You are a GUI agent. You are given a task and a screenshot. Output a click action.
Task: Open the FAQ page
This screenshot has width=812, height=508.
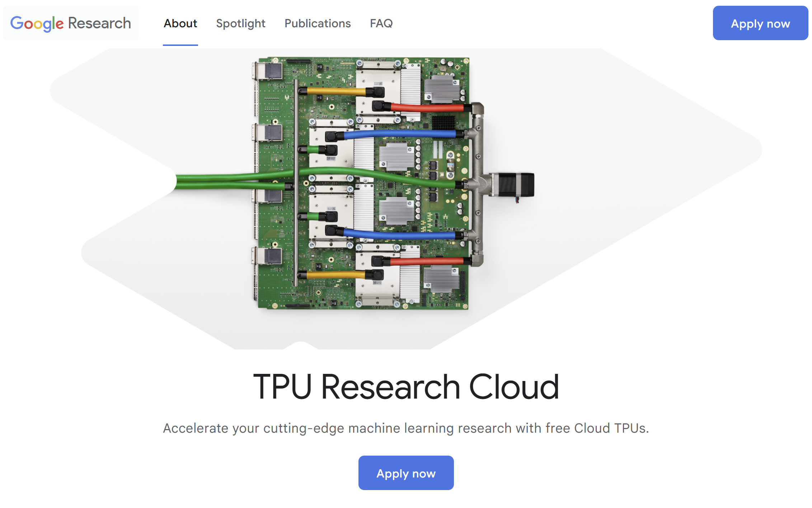(381, 23)
